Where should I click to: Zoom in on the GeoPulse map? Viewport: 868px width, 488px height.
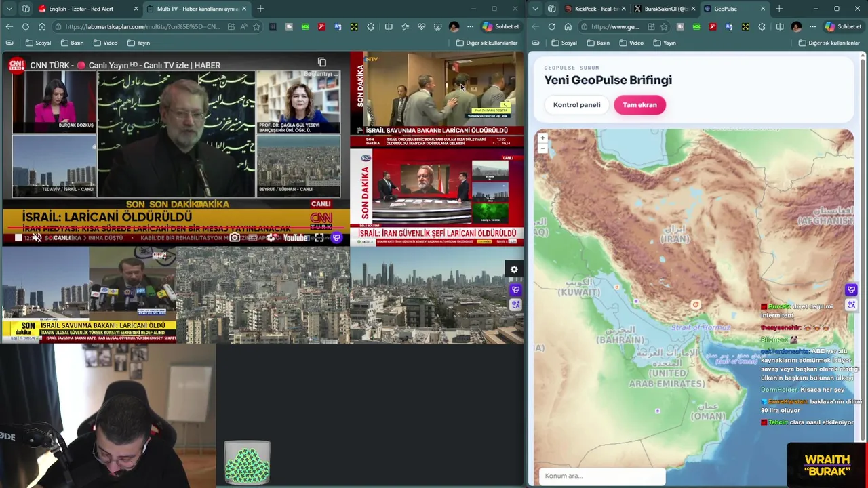click(542, 138)
